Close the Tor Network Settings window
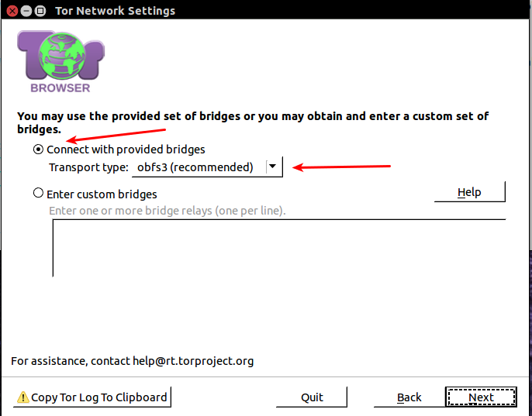Screen dimensions: 532x416 tap(12, 11)
